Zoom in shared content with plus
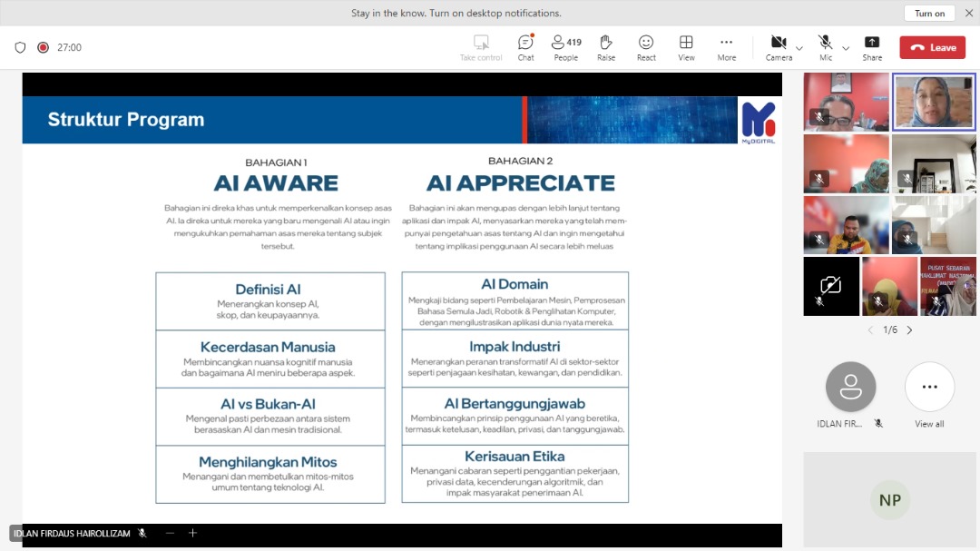This screenshot has height=551, width=980. (192, 534)
